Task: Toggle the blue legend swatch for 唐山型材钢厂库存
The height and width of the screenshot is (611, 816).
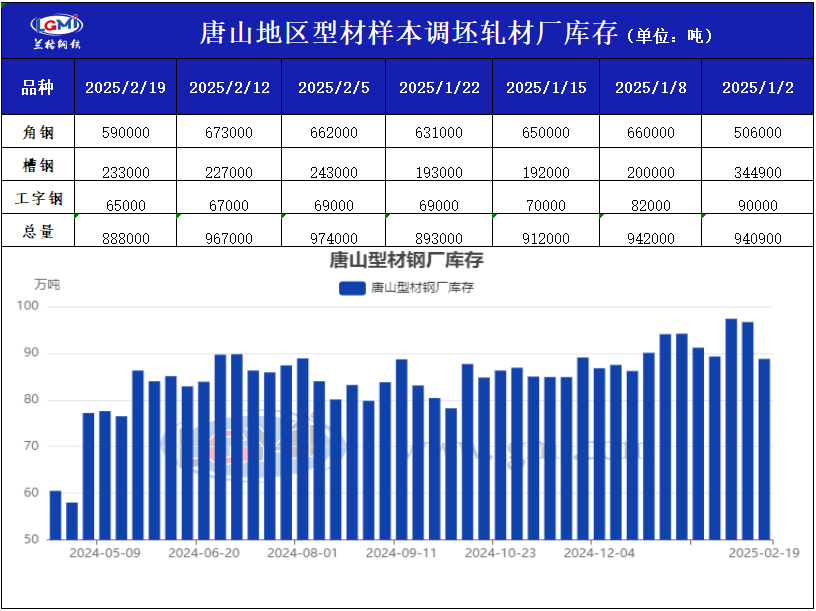Action: [352, 288]
